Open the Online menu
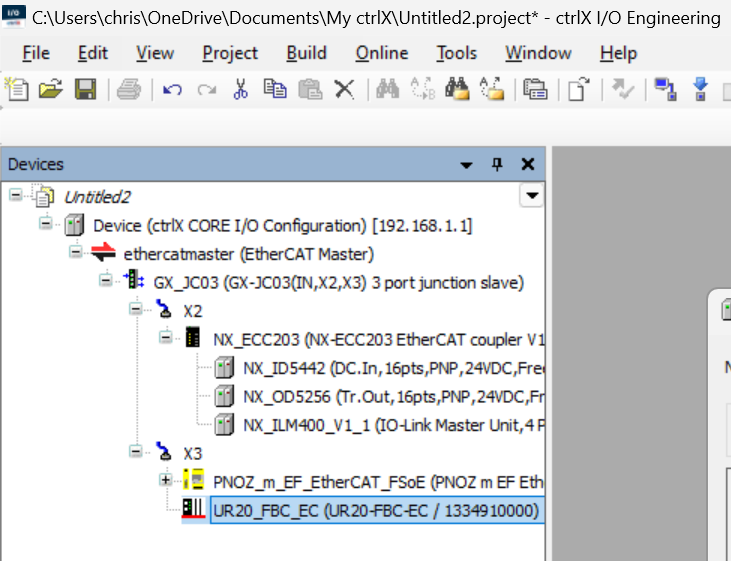731x561 pixels. coord(382,53)
